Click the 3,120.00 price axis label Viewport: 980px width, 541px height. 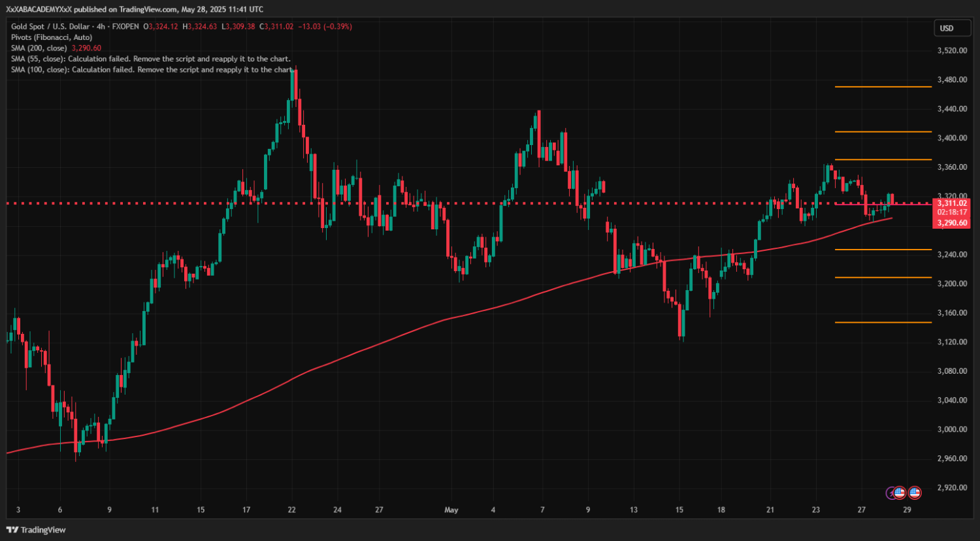[952, 342]
